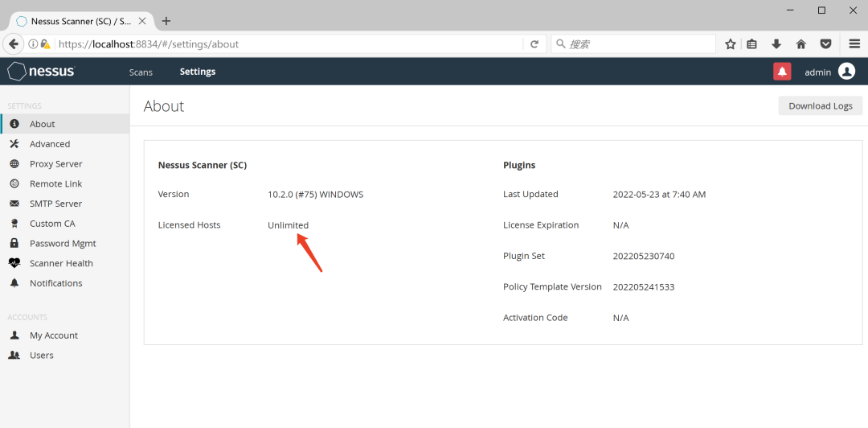Open the Advanced settings page
This screenshot has width=868, height=428.
(65, 144)
